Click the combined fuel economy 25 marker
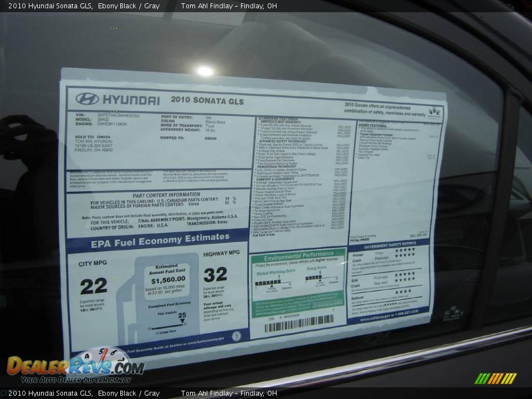Viewport: 532px width, 399px height. pyautogui.click(x=182, y=317)
